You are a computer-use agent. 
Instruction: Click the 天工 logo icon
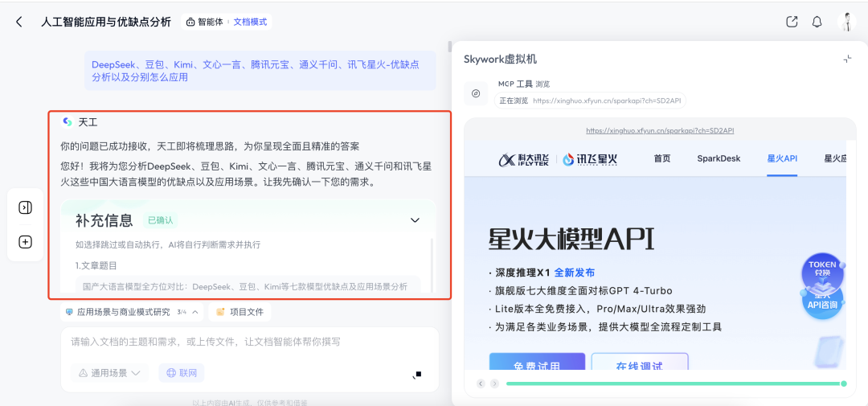point(68,122)
